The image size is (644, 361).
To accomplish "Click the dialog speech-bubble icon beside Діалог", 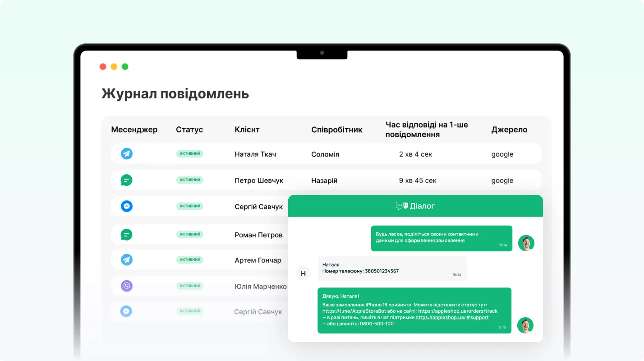I will pos(401,206).
